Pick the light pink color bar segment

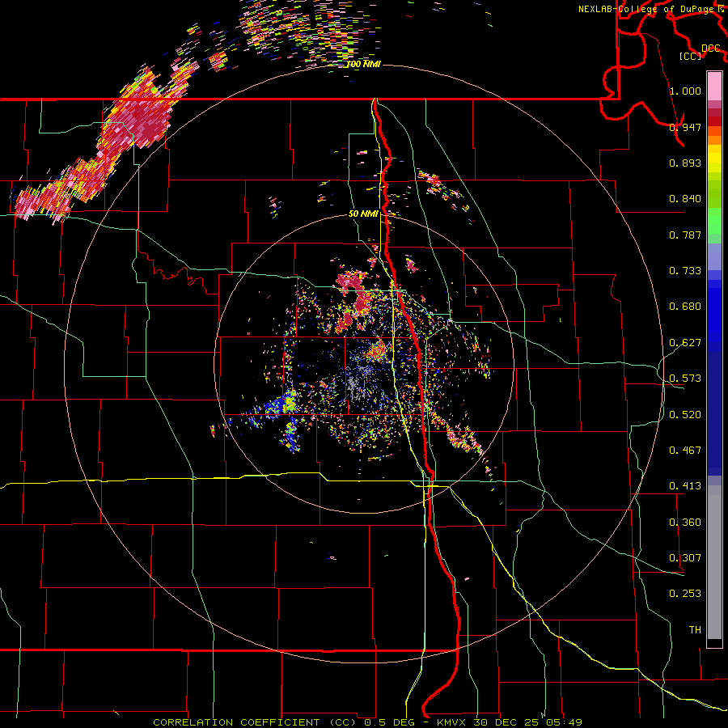[x=714, y=87]
